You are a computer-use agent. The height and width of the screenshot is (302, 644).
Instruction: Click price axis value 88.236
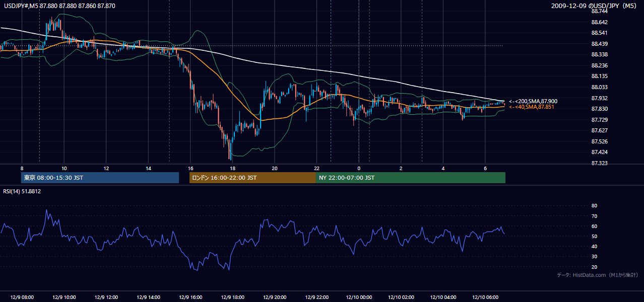coord(600,65)
